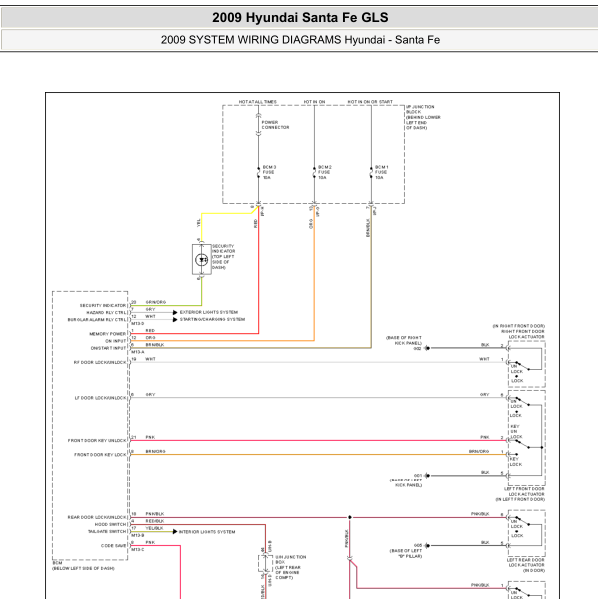Click the "MEMORY POWER" pin label
This screenshot has width=598, height=599.
point(108,334)
